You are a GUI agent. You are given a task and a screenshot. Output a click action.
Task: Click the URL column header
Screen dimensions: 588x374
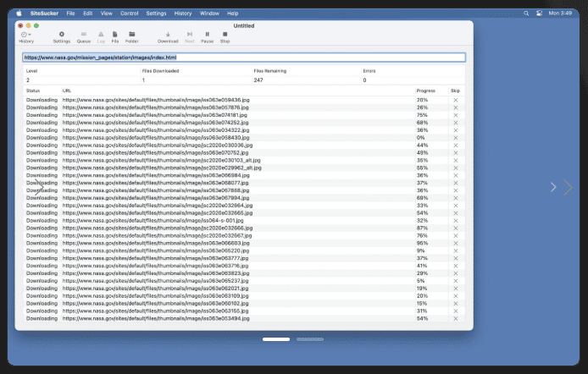coord(67,91)
